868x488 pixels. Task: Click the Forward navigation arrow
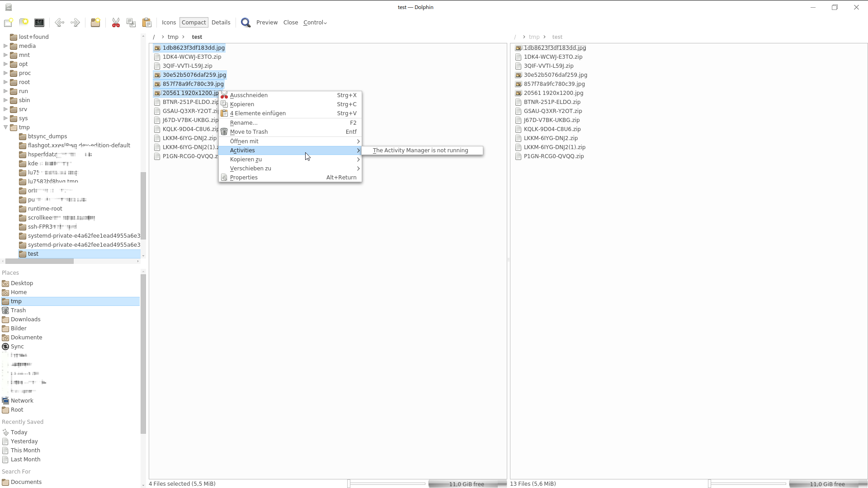tap(75, 23)
